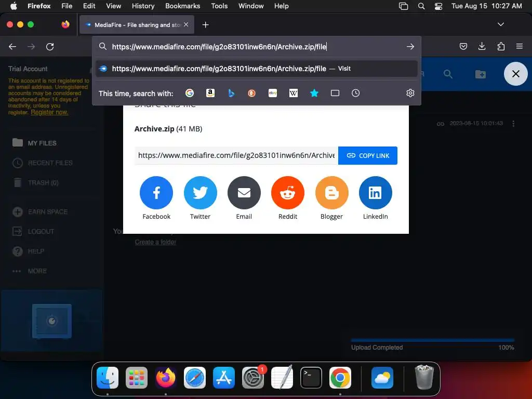Open the Pocket save icon
The image size is (532, 399).
(x=463, y=46)
